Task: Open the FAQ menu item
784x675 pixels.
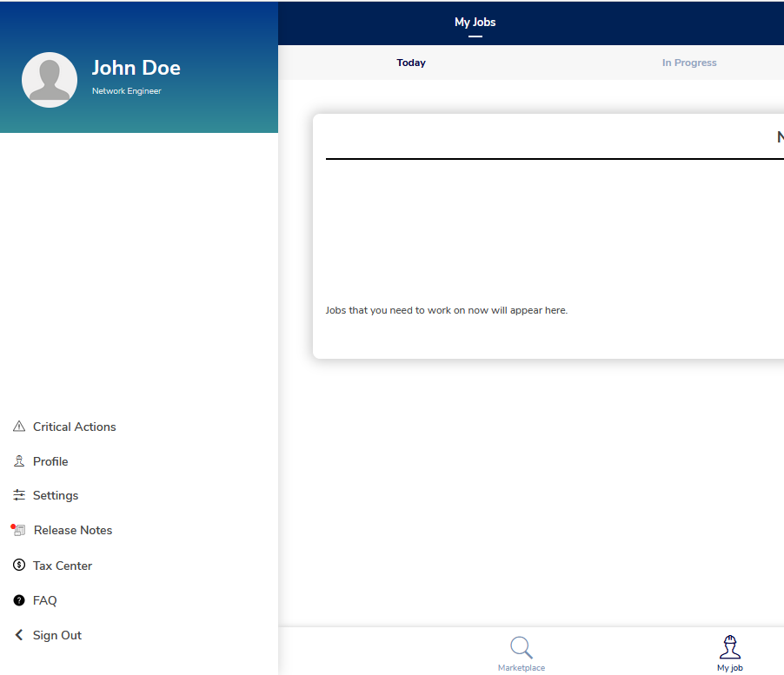Action: [45, 600]
